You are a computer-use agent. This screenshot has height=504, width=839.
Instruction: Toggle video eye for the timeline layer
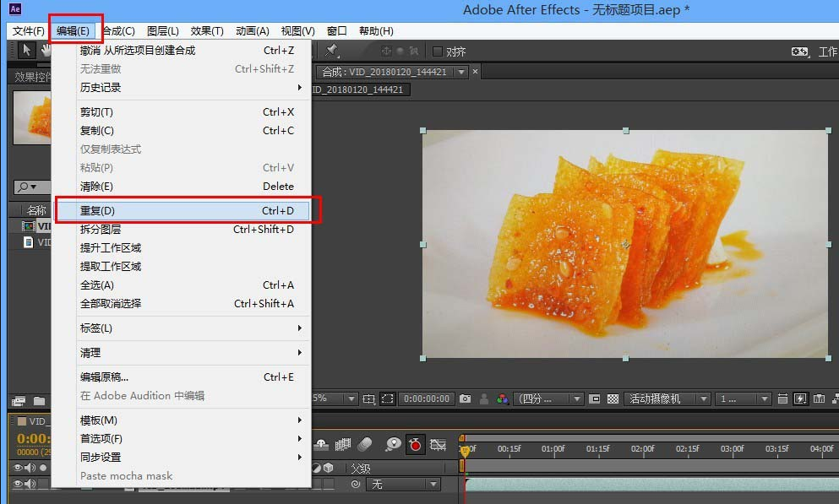19,484
